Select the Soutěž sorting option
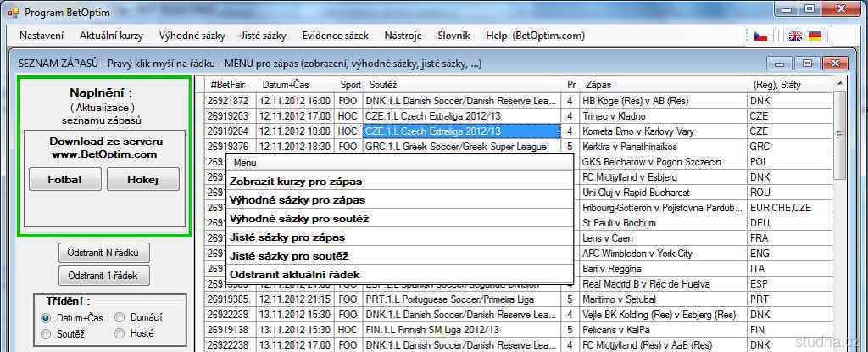The height and width of the screenshot is (352, 868). pyautogui.click(x=47, y=334)
